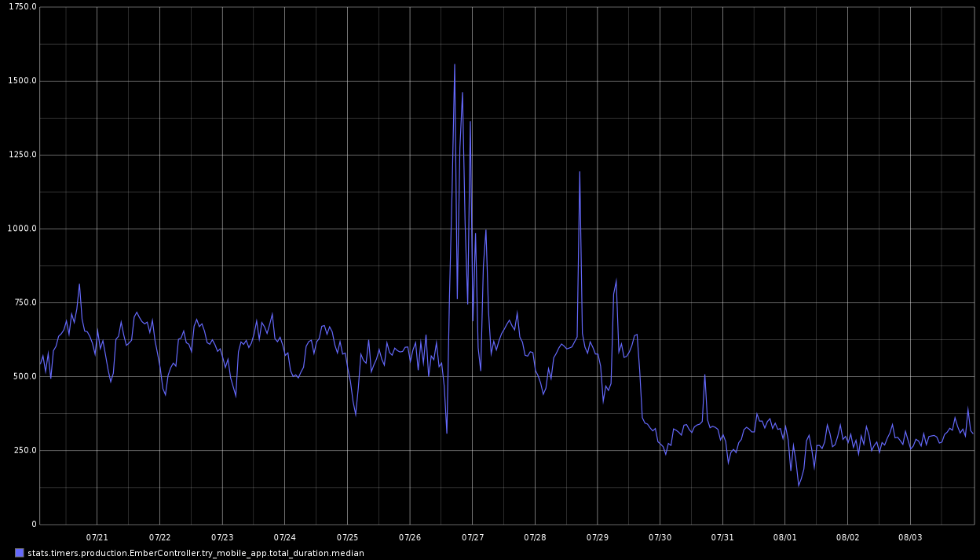Click the 07/24 date tick label
The image size is (980, 560).
click(x=284, y=537)
